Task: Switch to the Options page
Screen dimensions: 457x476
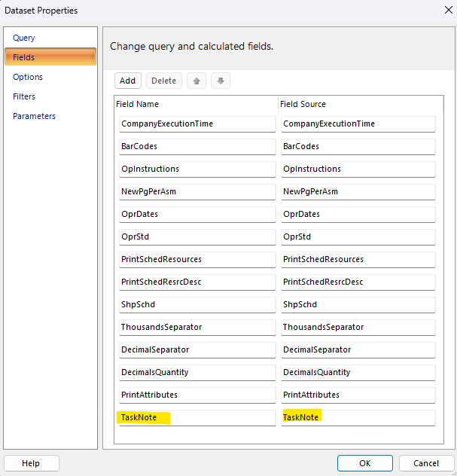Action: 28,77
